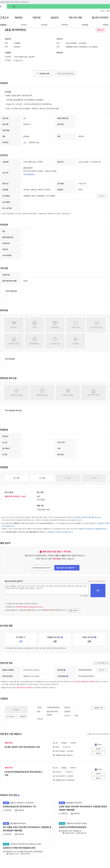
Task: Click the question text area for 채용 담당자
Action: (46, 589)
